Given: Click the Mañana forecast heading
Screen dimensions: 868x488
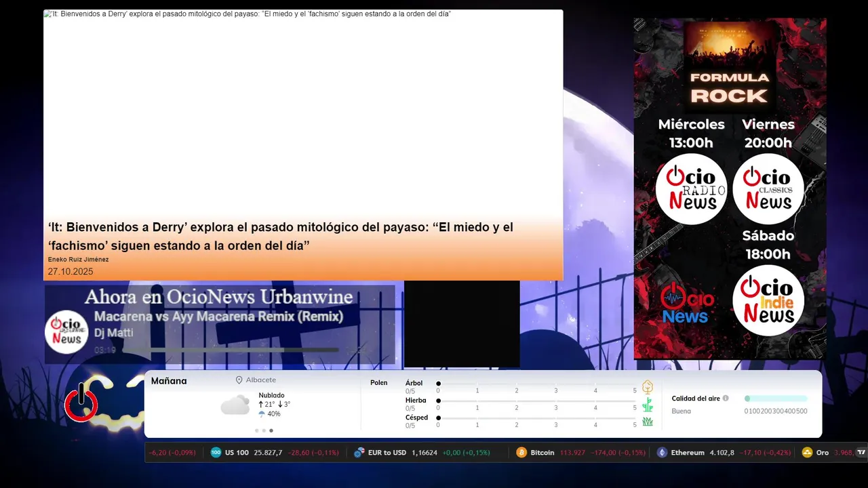Looking at the screenshot, I should point(169,381).
